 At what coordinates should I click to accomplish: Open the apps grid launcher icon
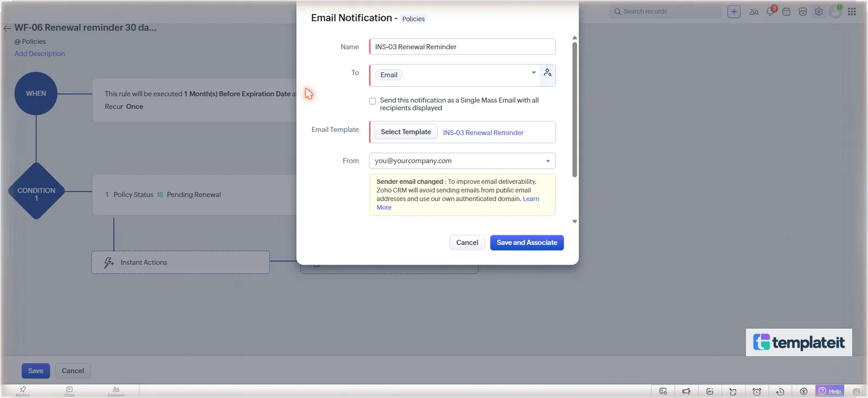tap(852, 11)
